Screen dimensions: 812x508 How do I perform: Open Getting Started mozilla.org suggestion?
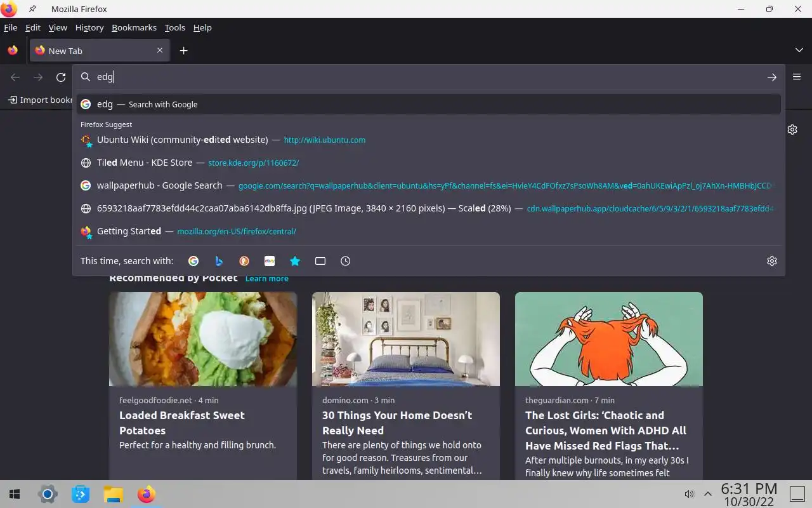[428, 231]
